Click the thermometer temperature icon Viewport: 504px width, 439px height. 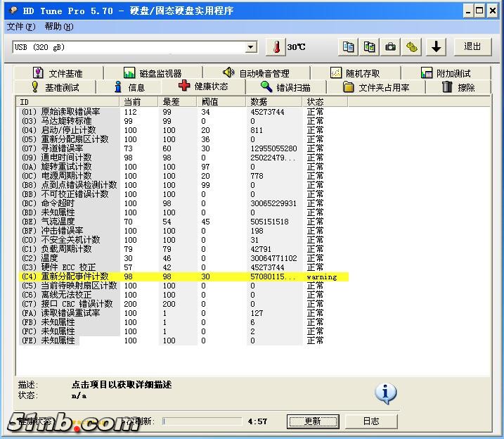pos(276,47)
